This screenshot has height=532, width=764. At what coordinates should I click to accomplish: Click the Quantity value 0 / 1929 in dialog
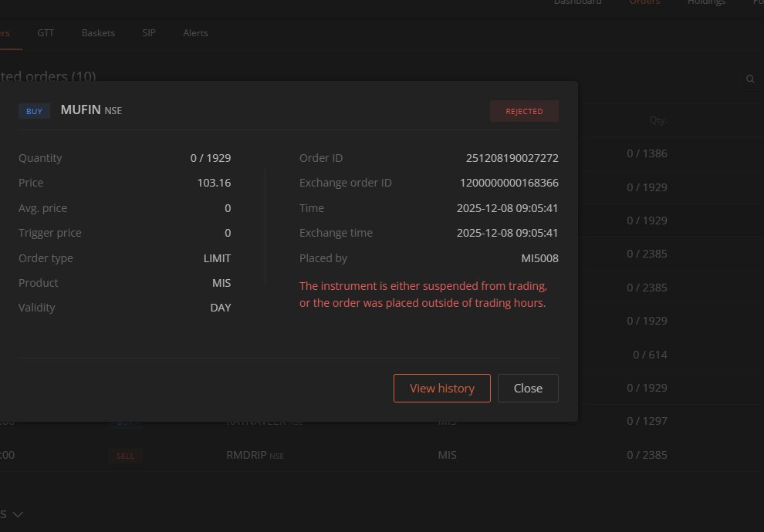(x=211, y=158)
